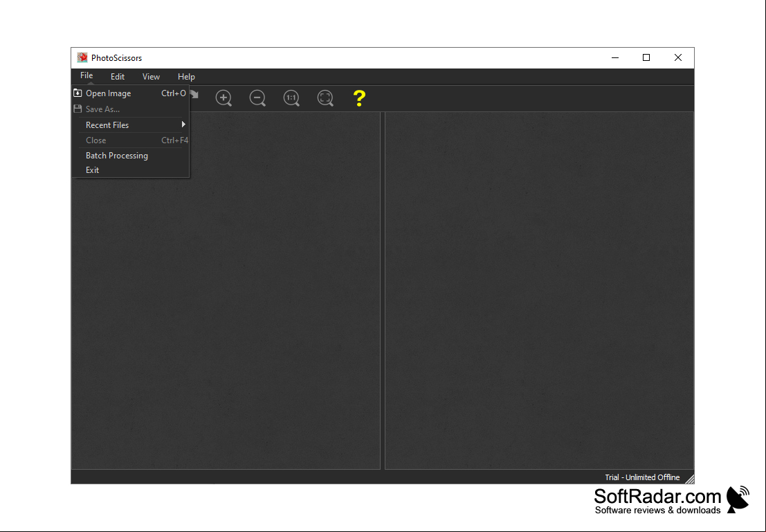Select Exit in the File menu

pyautogui.click(x=131, y=170)
